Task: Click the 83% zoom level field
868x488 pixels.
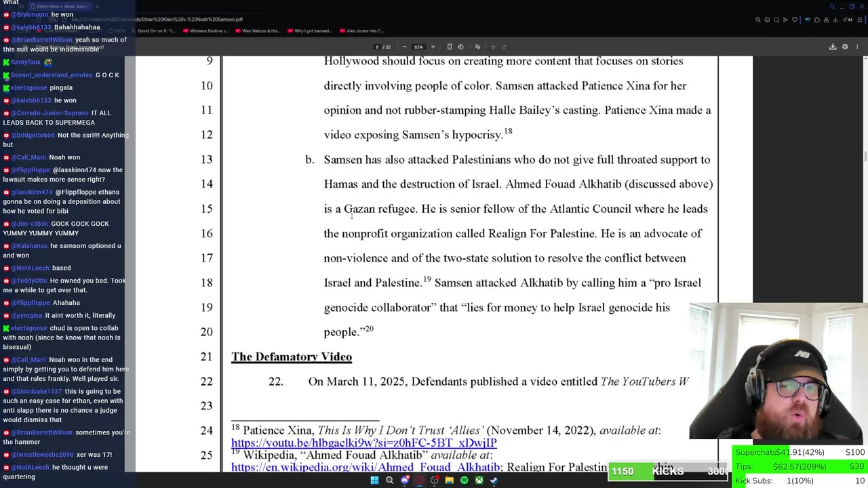Action: [x=418, y=47]
